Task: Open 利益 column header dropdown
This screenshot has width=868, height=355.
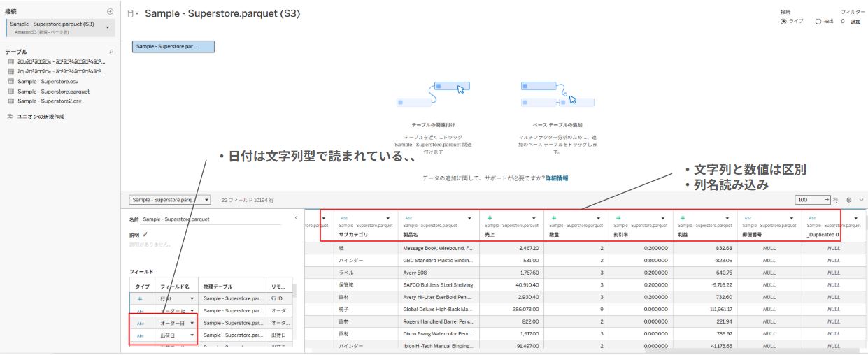Action: tap(727, 218)
